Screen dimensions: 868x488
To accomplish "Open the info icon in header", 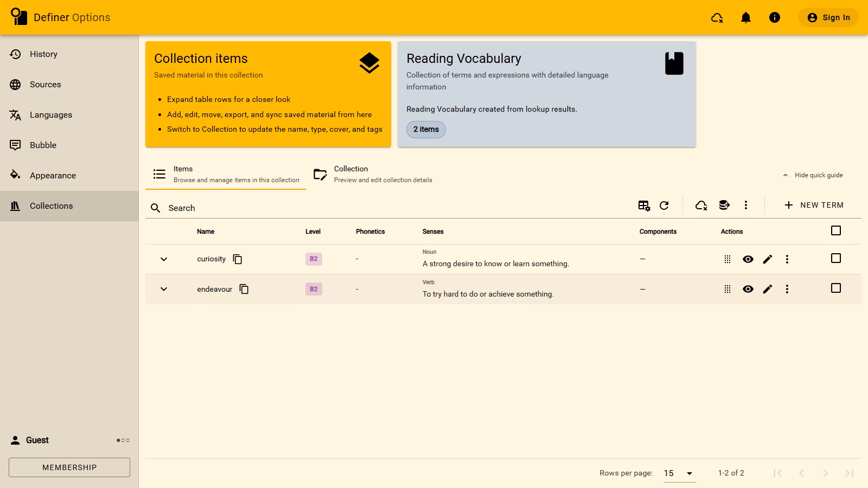I will 775,18.
